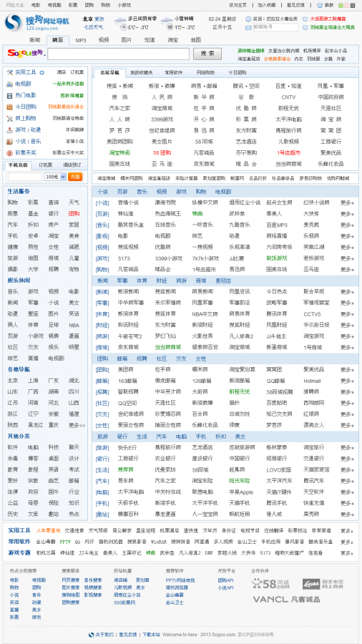Click 更改 next to 北京

[x=99, y=19]
